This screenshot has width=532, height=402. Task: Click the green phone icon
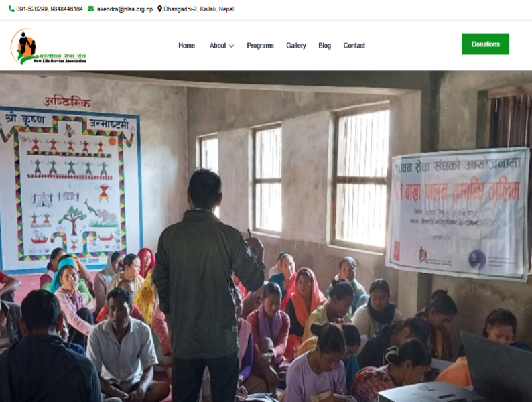(x=11, y=9)
